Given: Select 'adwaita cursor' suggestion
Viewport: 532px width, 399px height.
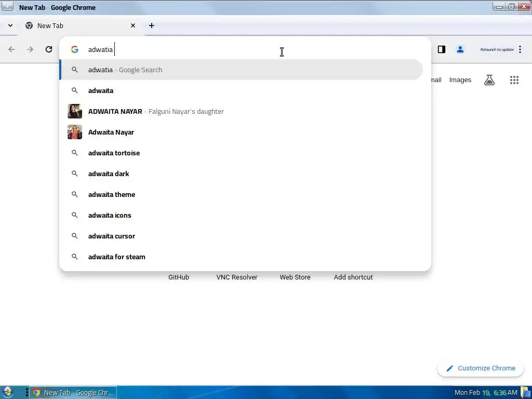Looking at the screenshot, I should [242, 236].
